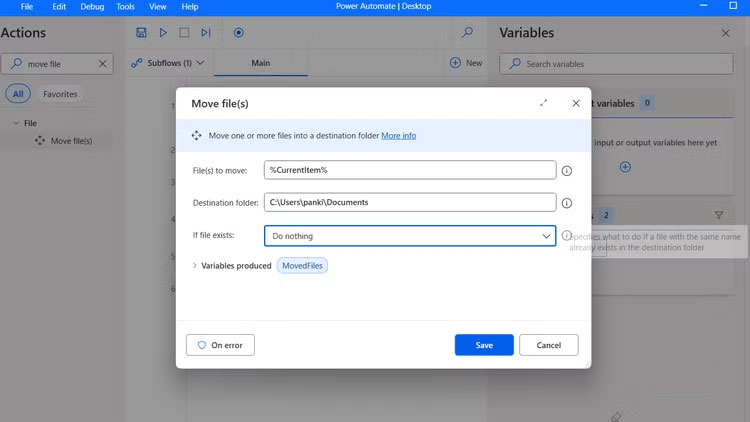
Task: Click the Run next action icon
Action: coord(205,33)
